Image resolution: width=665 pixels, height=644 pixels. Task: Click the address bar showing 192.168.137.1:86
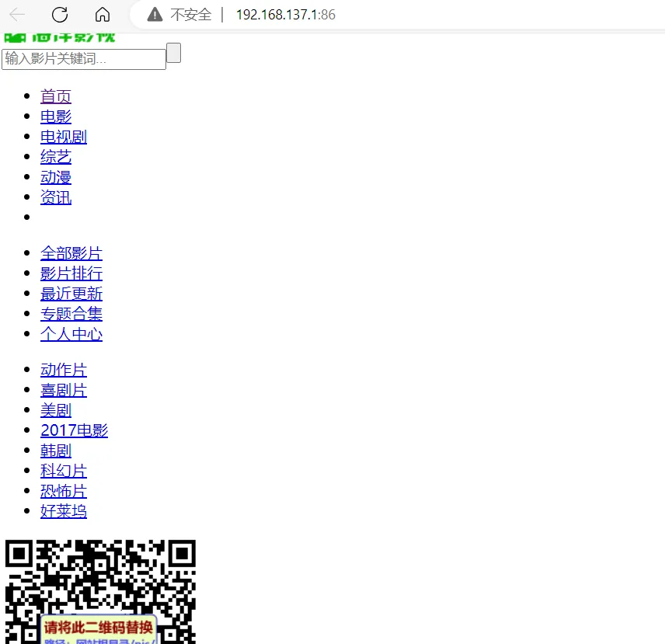(x=285, y=15)
